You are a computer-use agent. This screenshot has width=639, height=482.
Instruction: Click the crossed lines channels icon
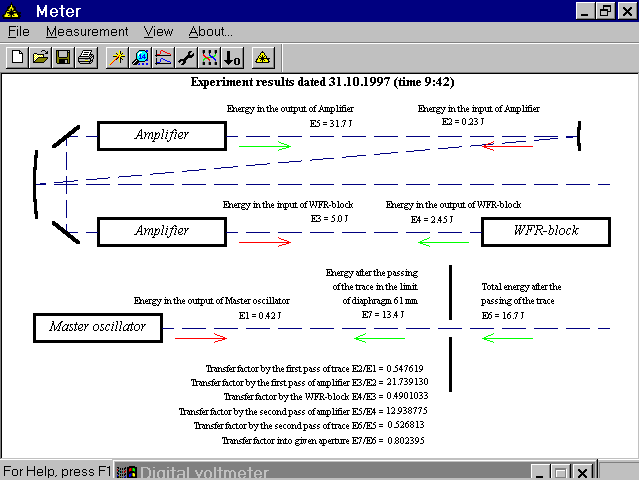209,57
